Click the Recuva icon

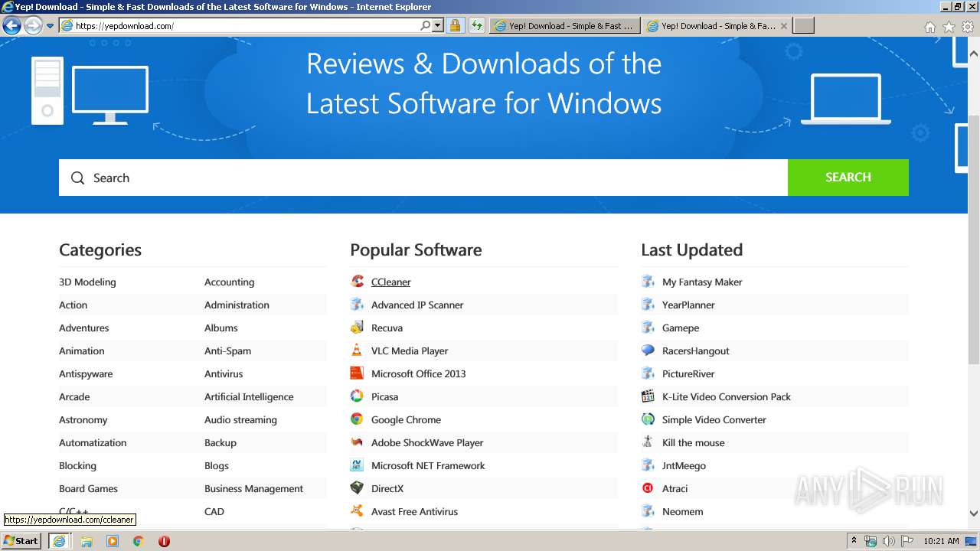(x=357, y=328)
